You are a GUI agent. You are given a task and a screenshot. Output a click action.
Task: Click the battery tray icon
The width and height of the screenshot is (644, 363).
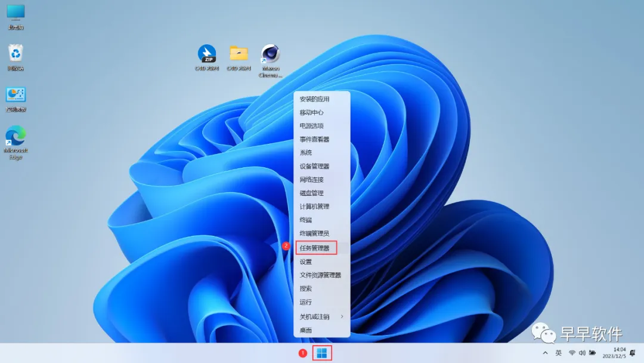(592, 353)
